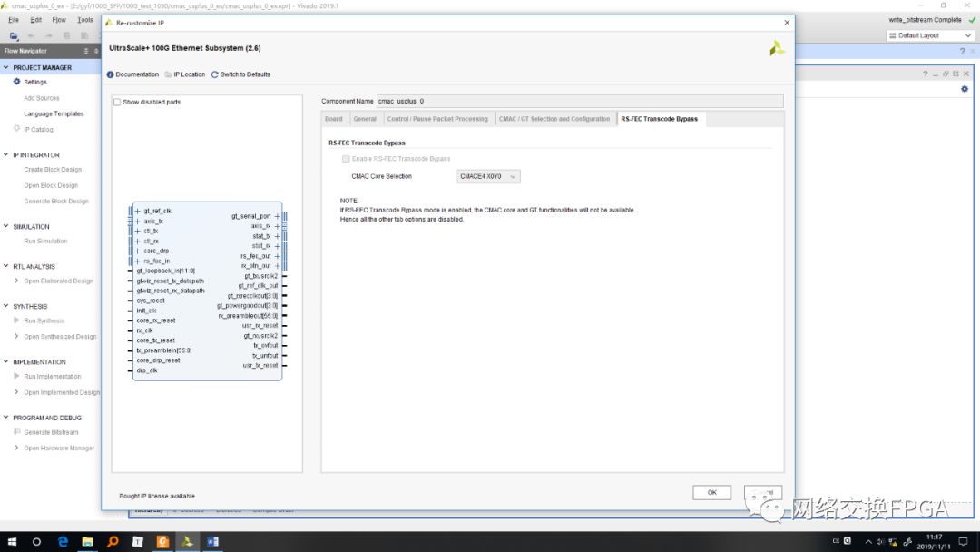Click the Vivado icon in taskbar

click(188, 541)
